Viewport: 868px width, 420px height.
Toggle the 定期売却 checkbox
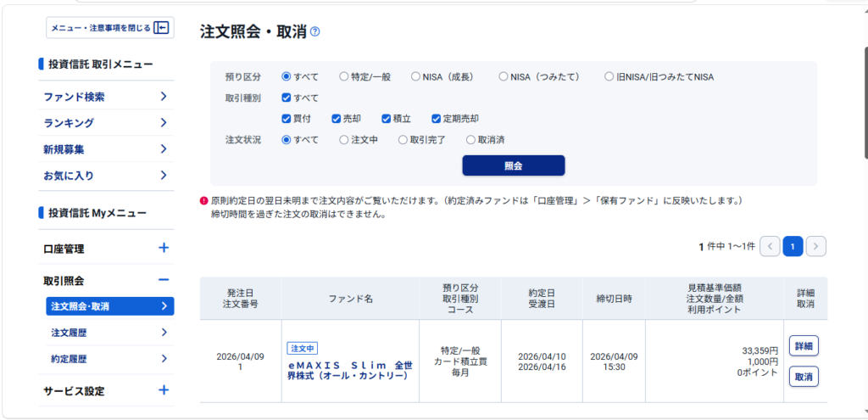click(437, 119)
